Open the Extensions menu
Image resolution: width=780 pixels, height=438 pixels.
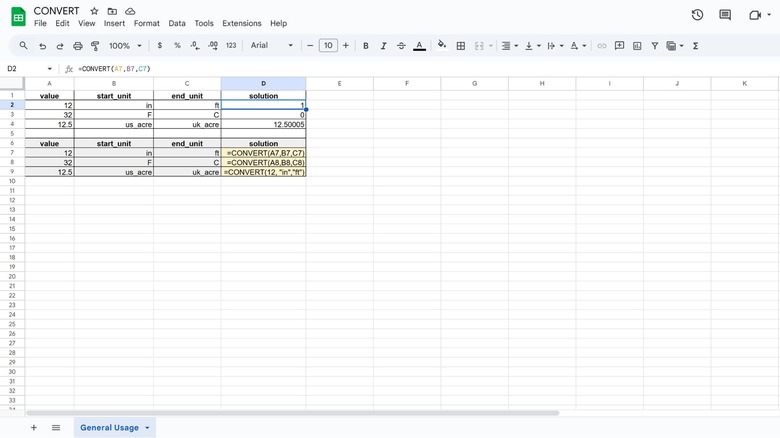[242, 23]
